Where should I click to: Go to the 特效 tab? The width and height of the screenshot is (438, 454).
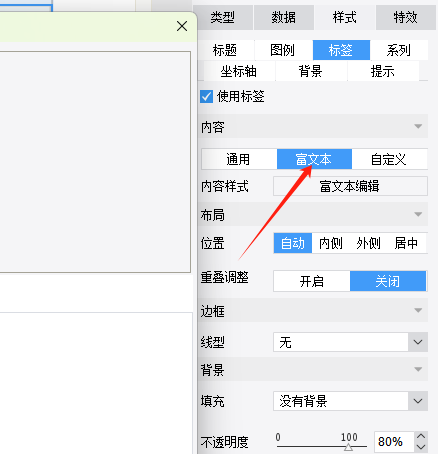click(405, 17)
